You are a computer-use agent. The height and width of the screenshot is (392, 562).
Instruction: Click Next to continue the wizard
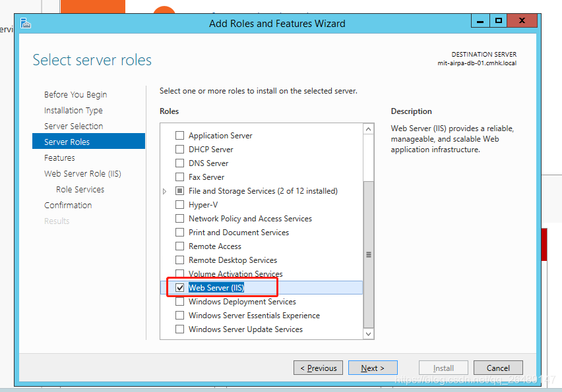click(373, 368)
